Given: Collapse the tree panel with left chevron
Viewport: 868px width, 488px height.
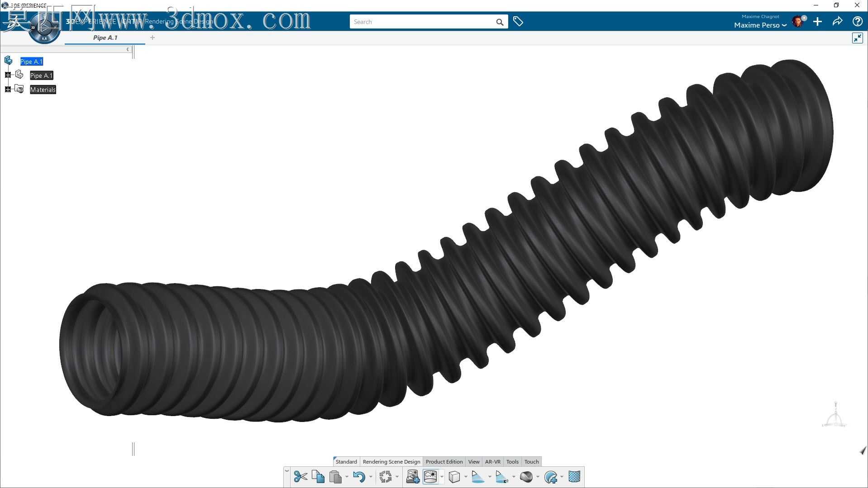Looking at the screenshot, I should pyautogui.click(x=128, y=49).
